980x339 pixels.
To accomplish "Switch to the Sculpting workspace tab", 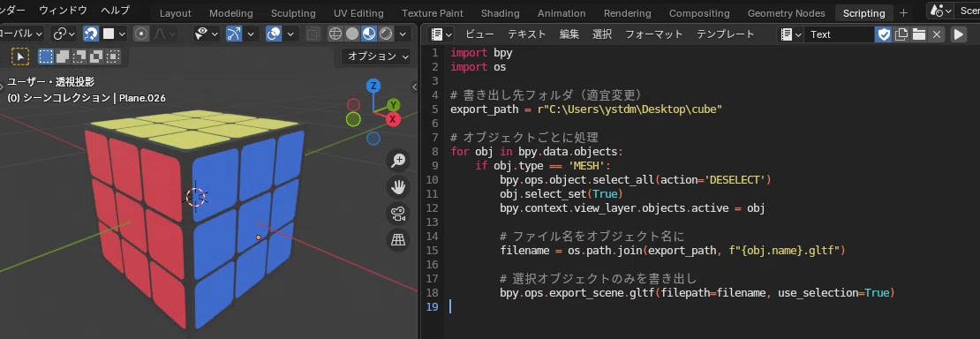I will pos(293,13).
